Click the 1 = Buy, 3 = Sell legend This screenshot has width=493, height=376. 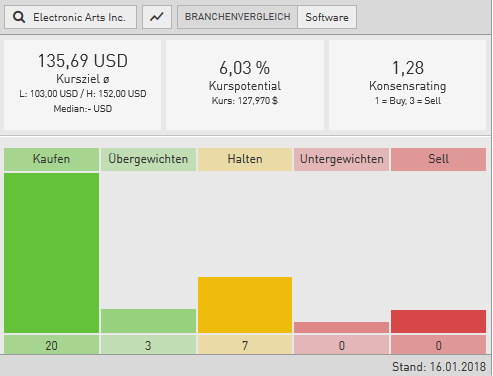click(408, 101)
